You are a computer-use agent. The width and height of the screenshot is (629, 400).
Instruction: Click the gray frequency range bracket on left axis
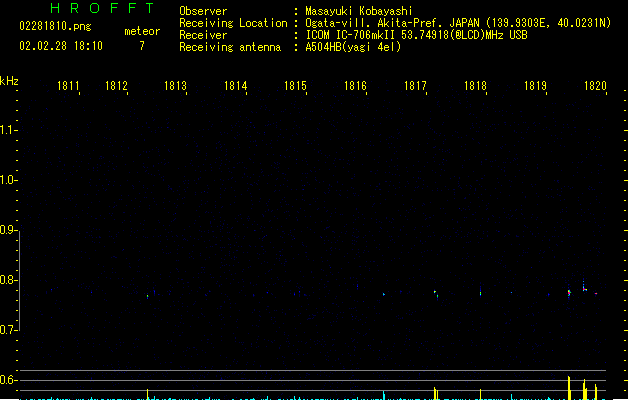click(19, 280)
